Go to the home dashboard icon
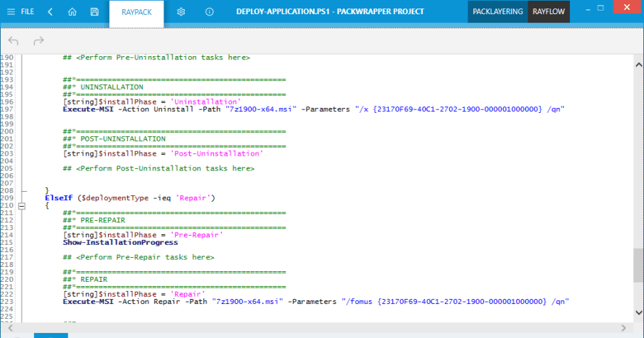The image size is (644, 338). (72, 11)
